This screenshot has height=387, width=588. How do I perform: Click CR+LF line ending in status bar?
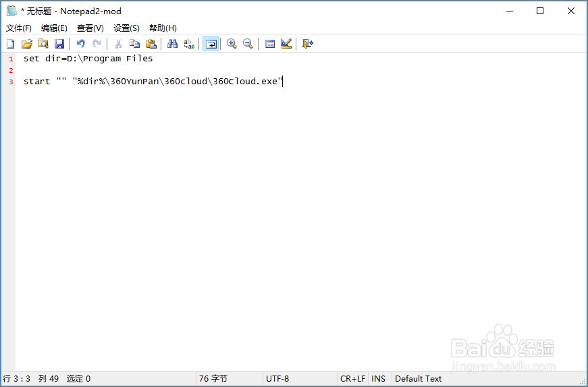coord(352,379)
